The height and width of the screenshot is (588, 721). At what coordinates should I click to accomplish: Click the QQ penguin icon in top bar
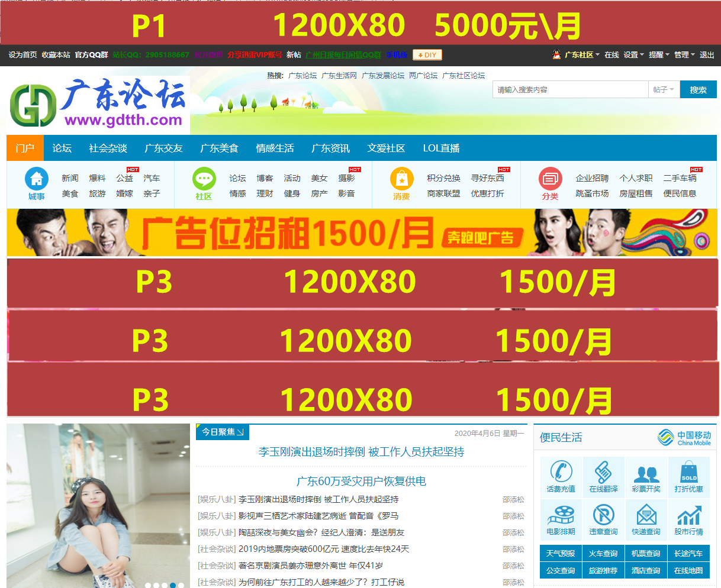pyautogui.click(x=556, y=54)
